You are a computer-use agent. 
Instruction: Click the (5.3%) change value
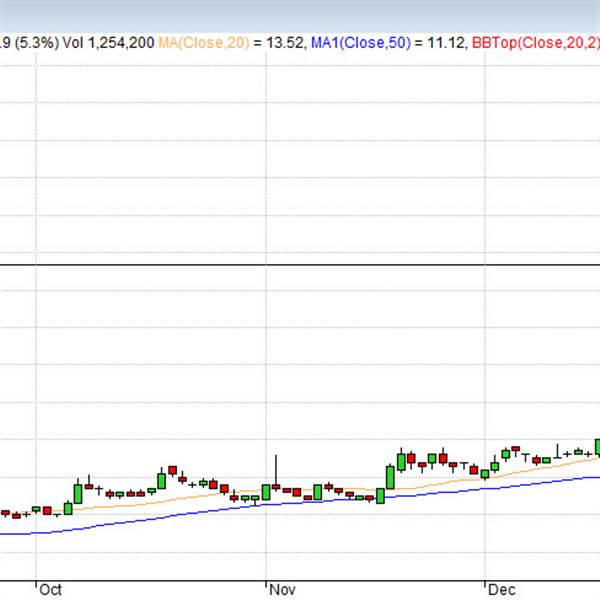37,42
